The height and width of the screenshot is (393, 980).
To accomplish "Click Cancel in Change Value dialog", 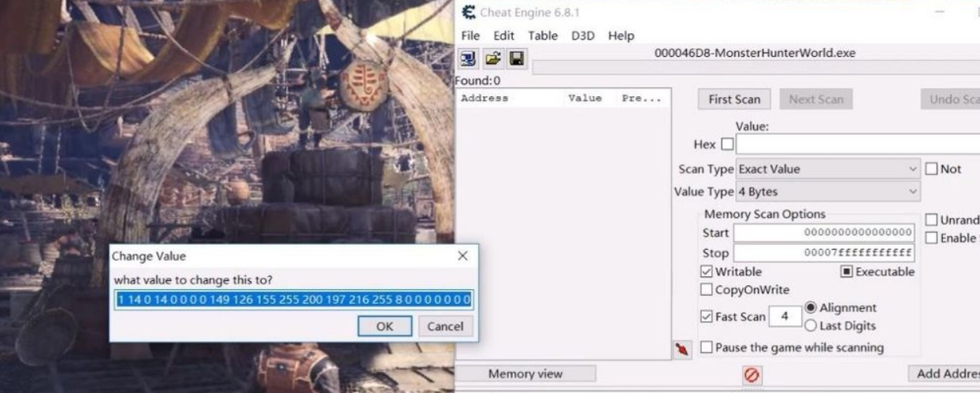I will (446, 326).
